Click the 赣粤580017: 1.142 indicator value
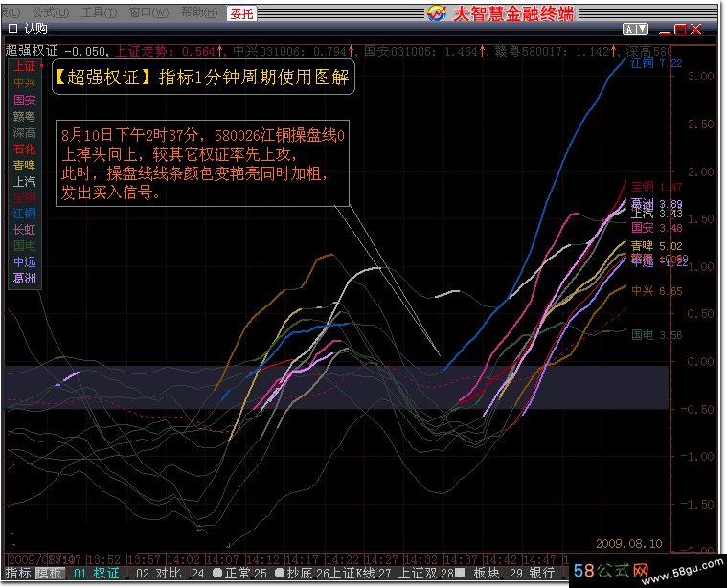The width and height of the screenshot is (727, 588). (557, 51)
